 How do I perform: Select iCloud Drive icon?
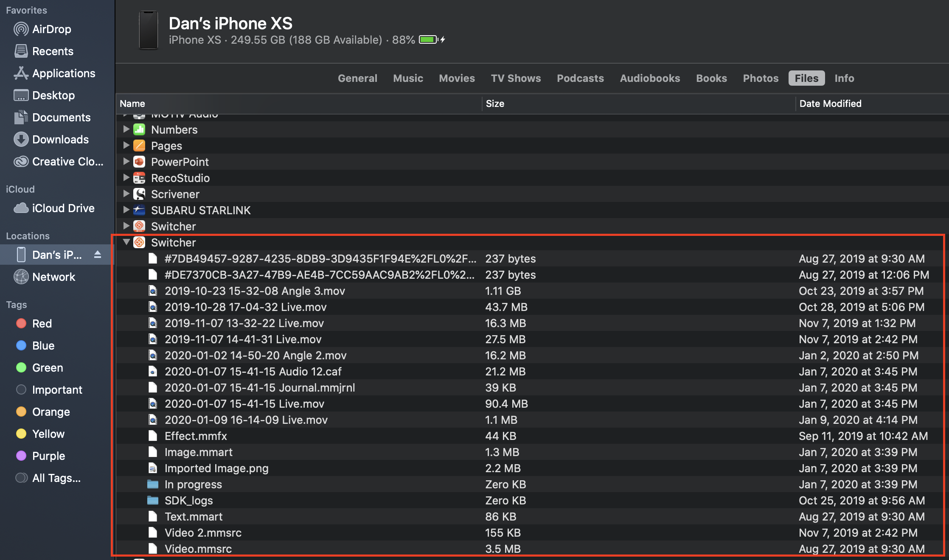pos(21,208)
